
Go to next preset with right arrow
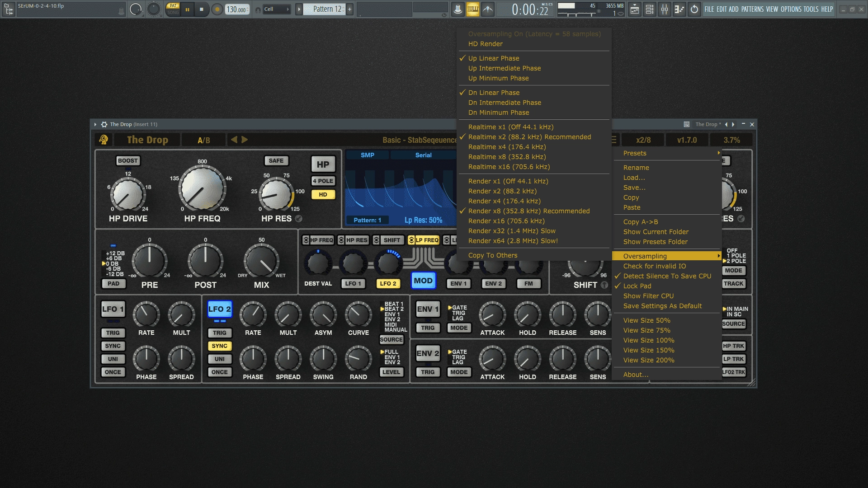pyautogui.click(x=245, y=140)
